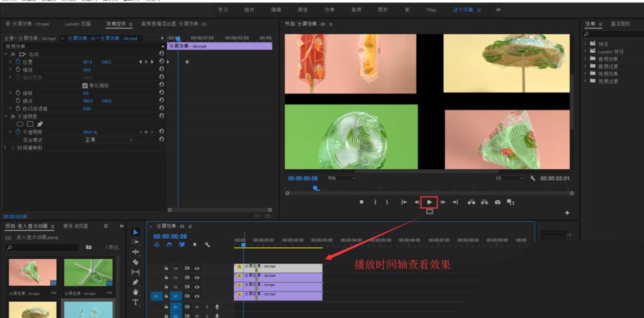Select the Razor tool

click(135, 262)
